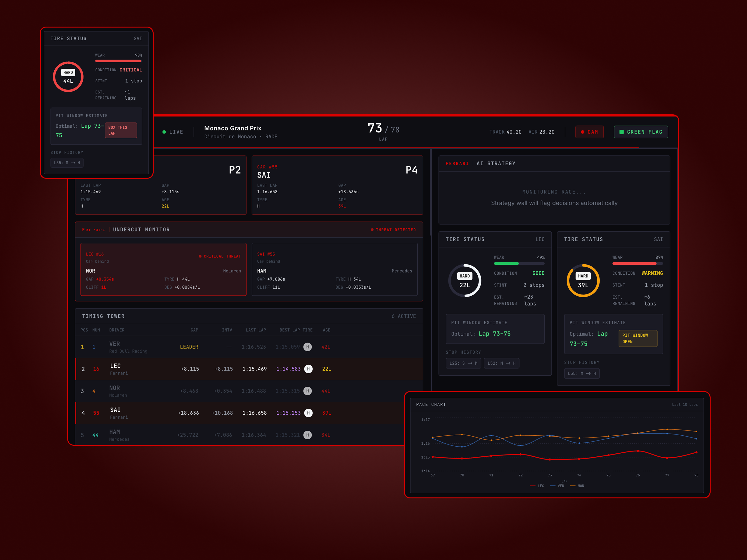Screen dimensions: 747x560
Task: Select the NOR McLaren timing tower row
Action: pos(249,391)
